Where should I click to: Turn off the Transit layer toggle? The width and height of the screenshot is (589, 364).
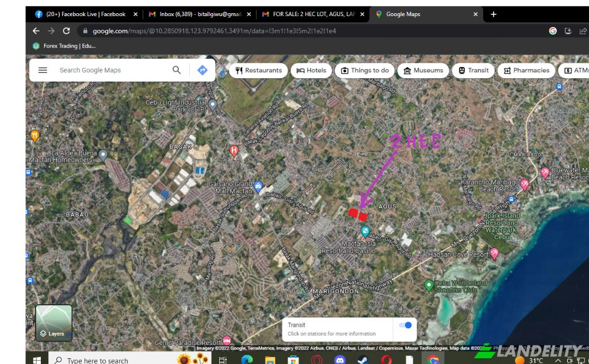pyautogui.click(x=405, y=325)
